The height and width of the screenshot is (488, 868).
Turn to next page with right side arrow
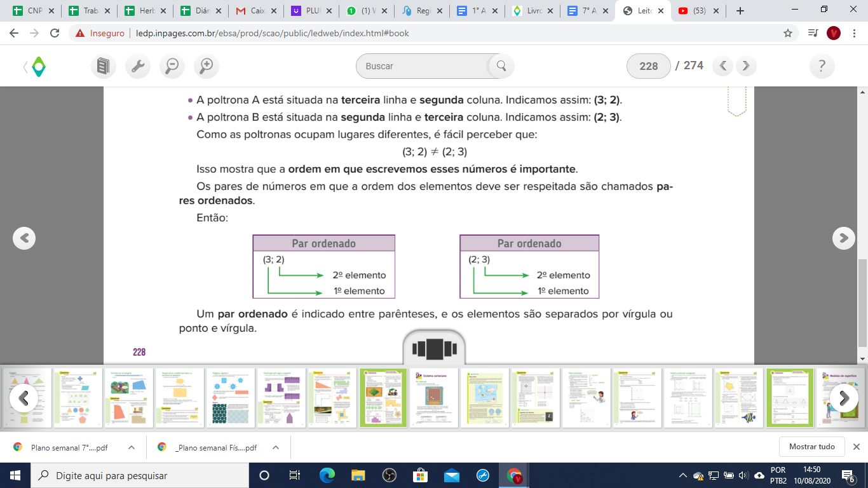[x=844, y=238]
